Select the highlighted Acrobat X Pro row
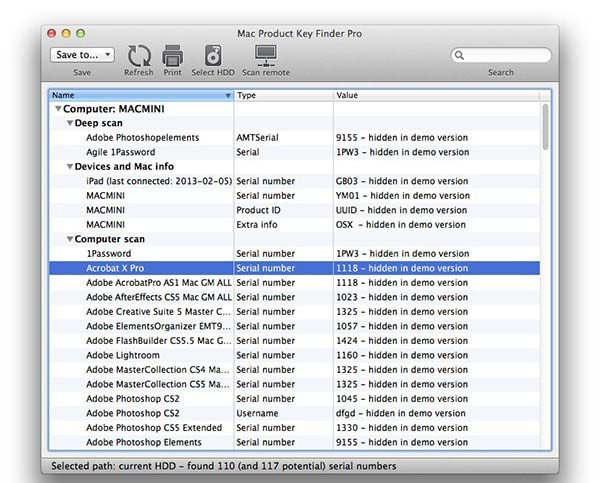Screen dimensions: 600x483 point(295,268)
